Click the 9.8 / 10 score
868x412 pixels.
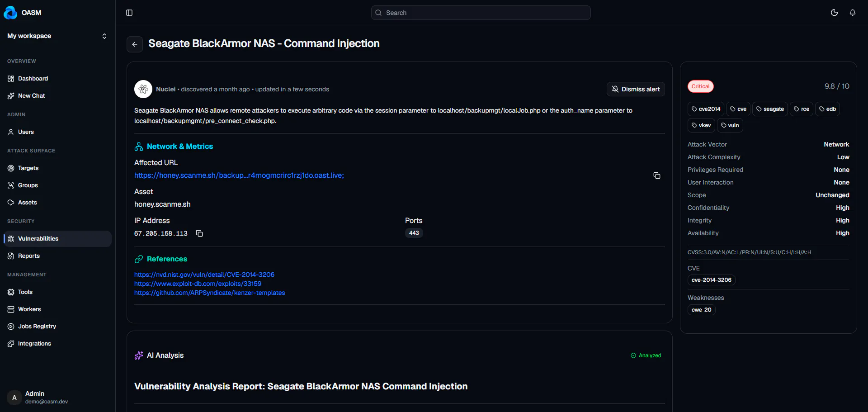(837, 86)
